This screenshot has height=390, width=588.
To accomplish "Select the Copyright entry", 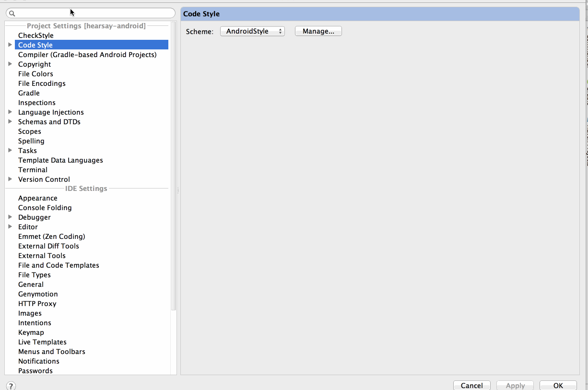I will tap(35, 64).
